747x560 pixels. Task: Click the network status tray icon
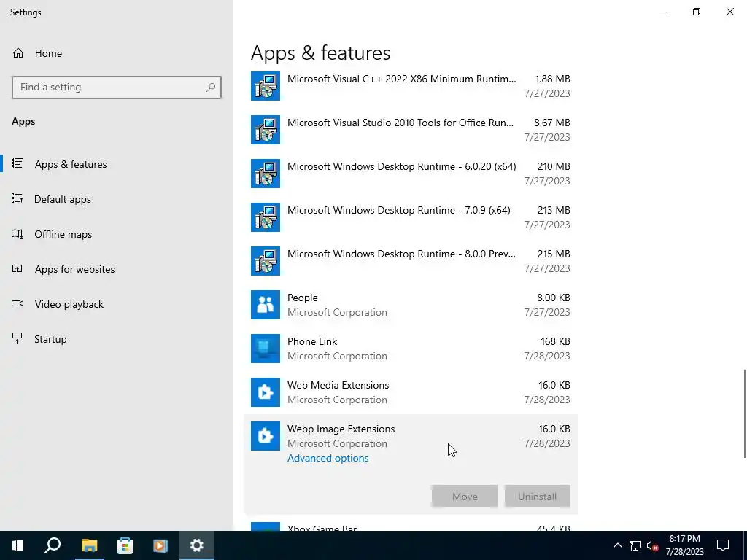[x=635, y=545]
